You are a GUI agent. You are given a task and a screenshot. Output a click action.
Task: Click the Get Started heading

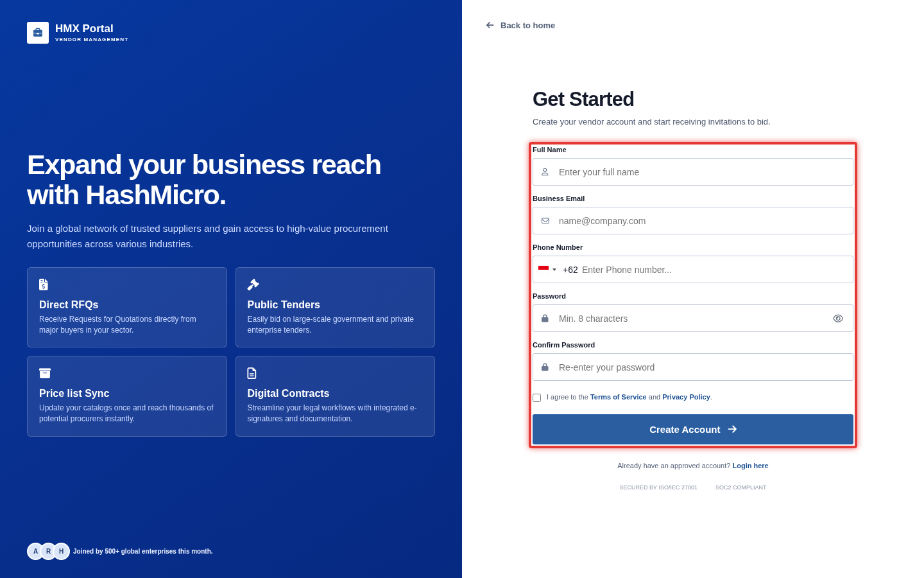click(583, 99)
